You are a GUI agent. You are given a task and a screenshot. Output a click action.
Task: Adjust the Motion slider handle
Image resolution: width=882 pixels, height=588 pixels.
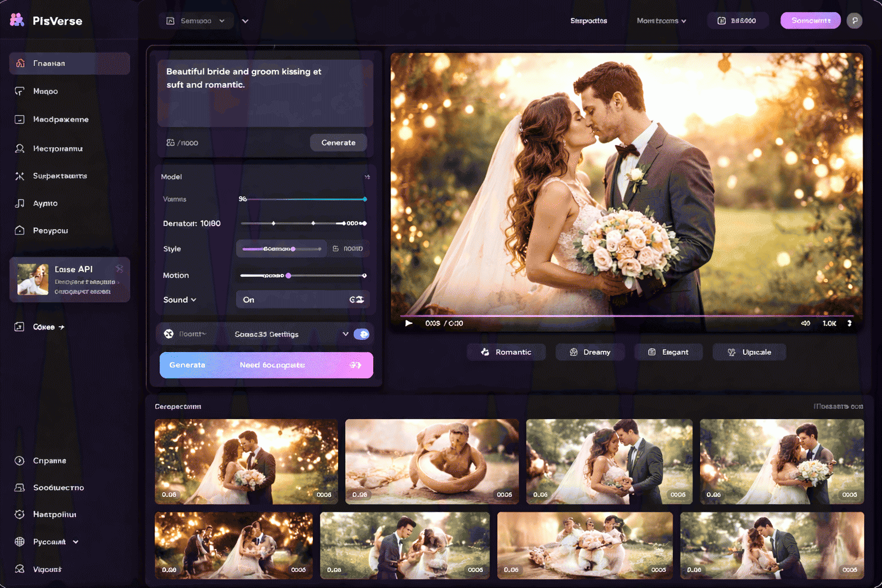point(289,276)
